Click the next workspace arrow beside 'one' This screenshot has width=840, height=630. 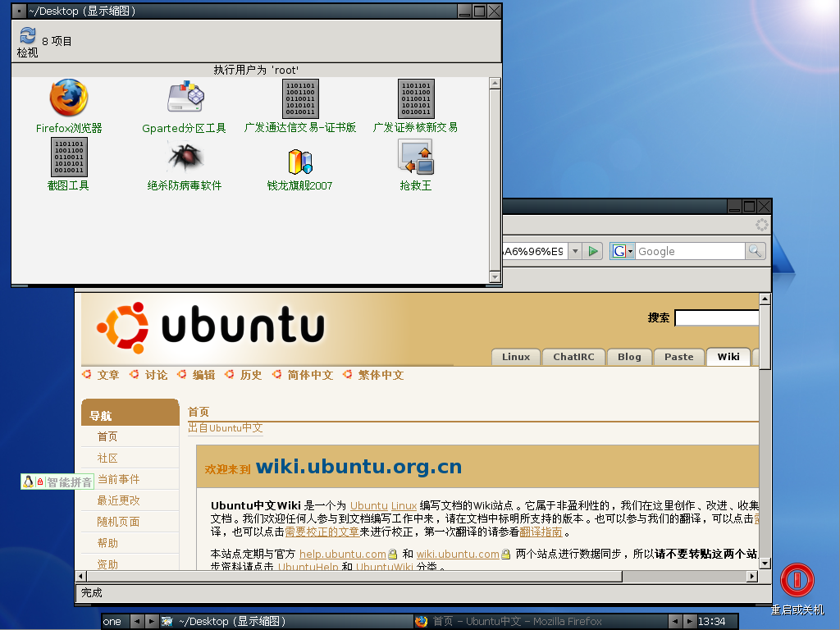(x=152, y=622)
